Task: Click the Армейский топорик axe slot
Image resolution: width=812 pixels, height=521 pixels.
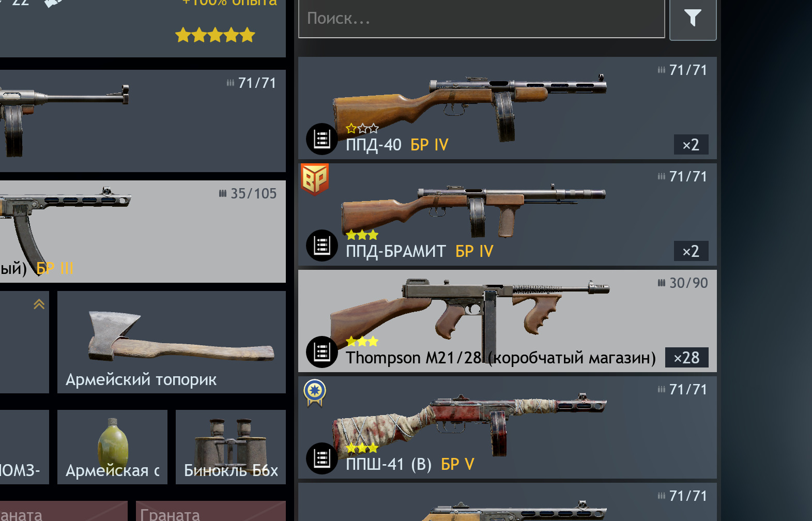Action: tap(172, 342)
